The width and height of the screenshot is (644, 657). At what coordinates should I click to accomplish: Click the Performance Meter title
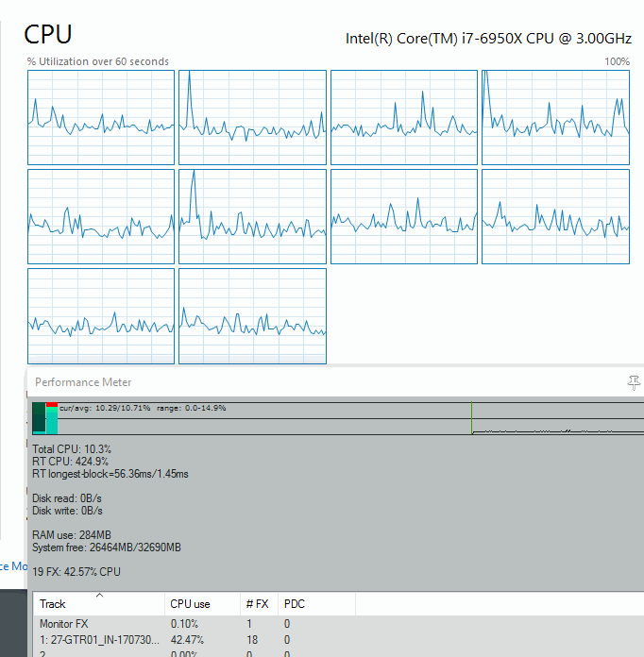point(83,382)
